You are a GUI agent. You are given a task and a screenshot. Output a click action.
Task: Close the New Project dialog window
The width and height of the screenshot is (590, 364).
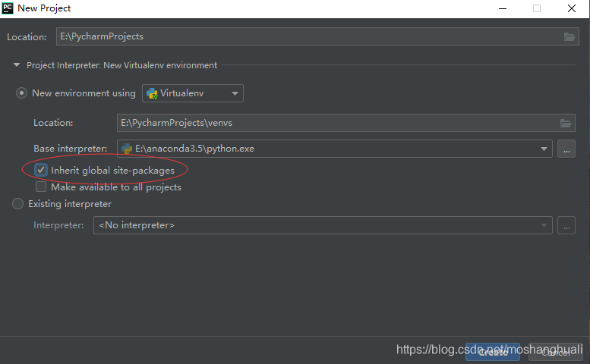572,8
